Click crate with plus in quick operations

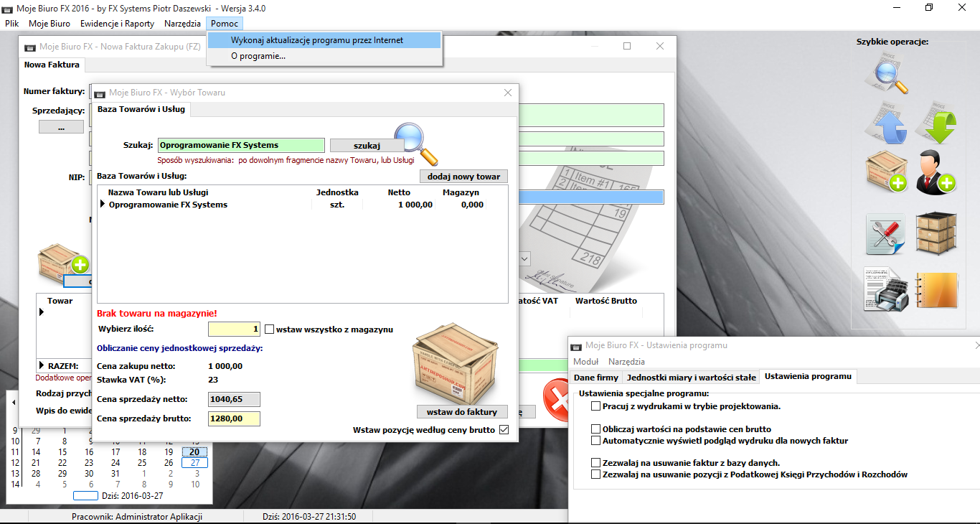pyautogui.click(x=887, y=172)
